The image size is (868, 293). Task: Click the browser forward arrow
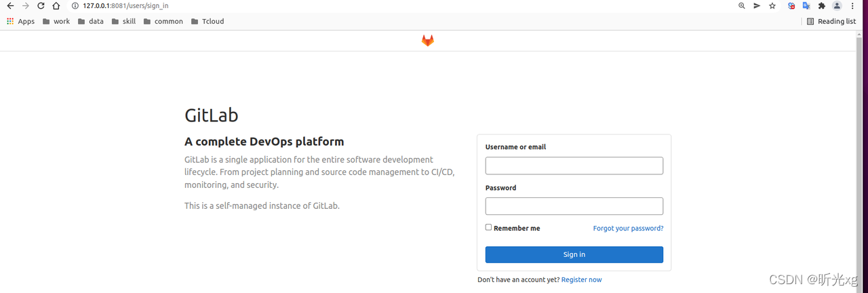[26, 5]
